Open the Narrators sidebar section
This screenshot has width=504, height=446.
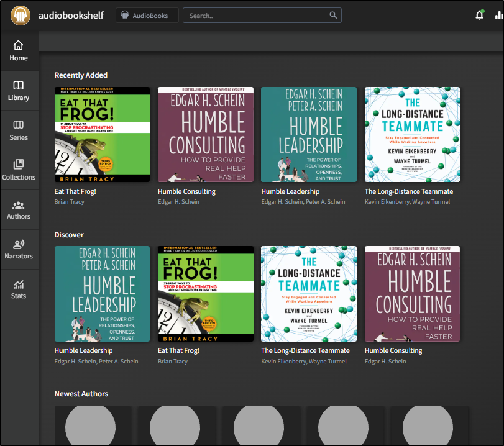pos(19,249)
